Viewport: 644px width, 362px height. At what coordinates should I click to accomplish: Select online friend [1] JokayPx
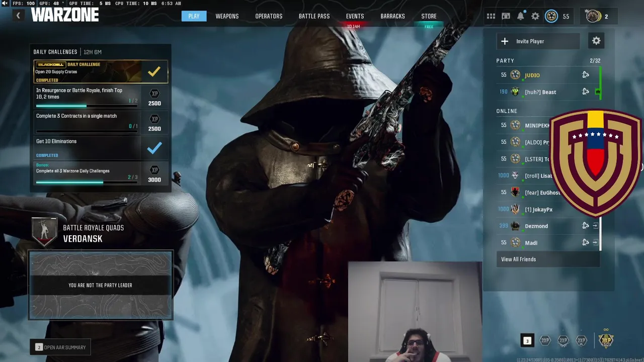click(x=538, y=209)
